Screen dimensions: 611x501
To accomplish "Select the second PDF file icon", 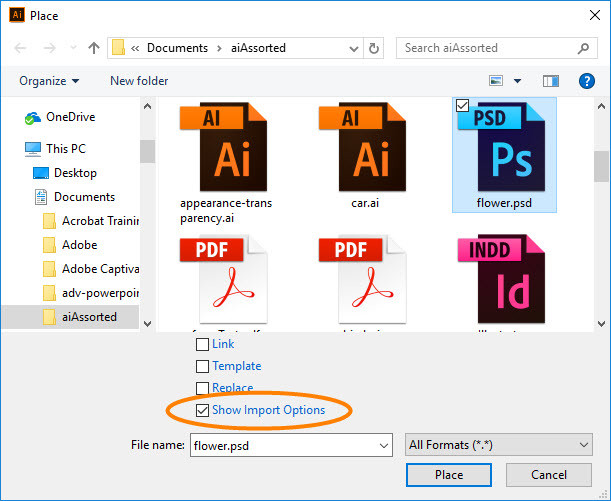I will click(x=362, y=279).
